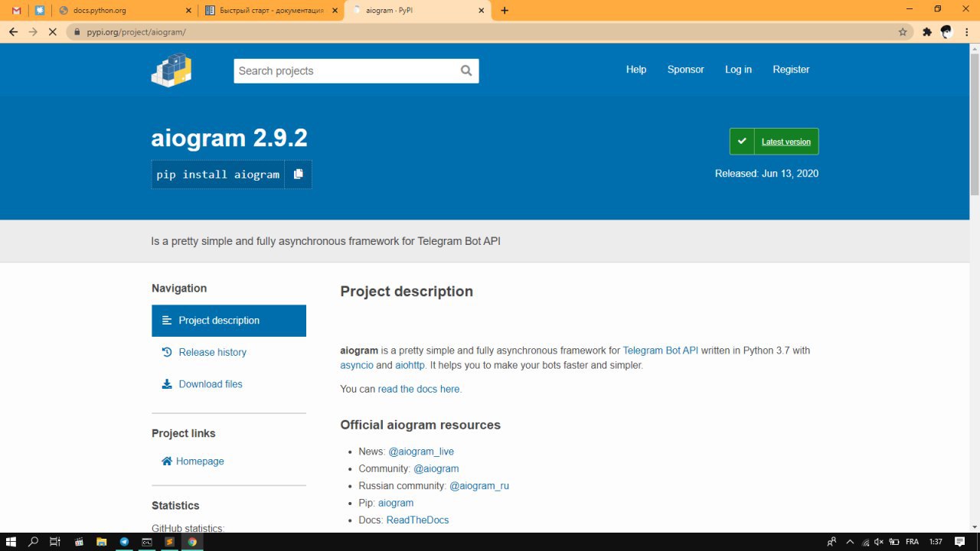Copy pip install command to clipboard
Screen dimensions: 980x551
[299, 174]
